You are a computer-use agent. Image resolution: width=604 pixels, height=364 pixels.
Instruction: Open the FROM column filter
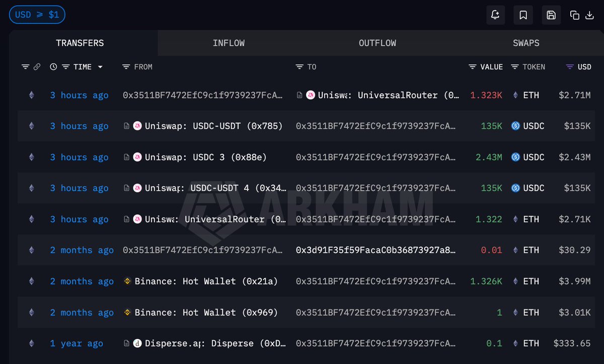(126, 67)
